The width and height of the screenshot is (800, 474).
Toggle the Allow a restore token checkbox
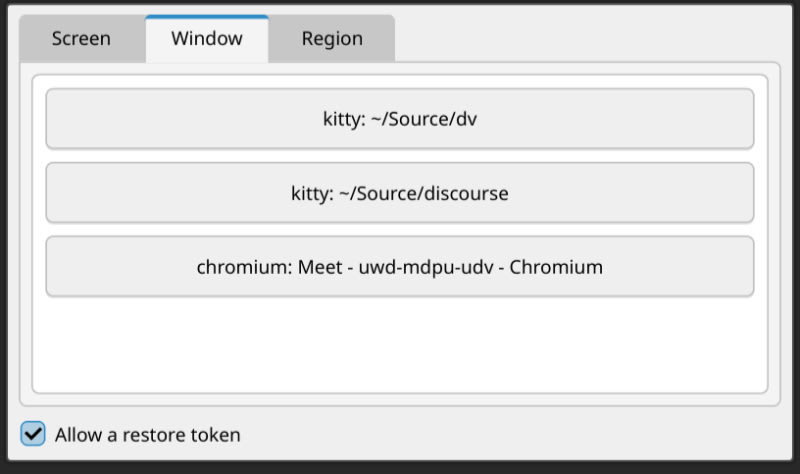click(x=34, y=434)
